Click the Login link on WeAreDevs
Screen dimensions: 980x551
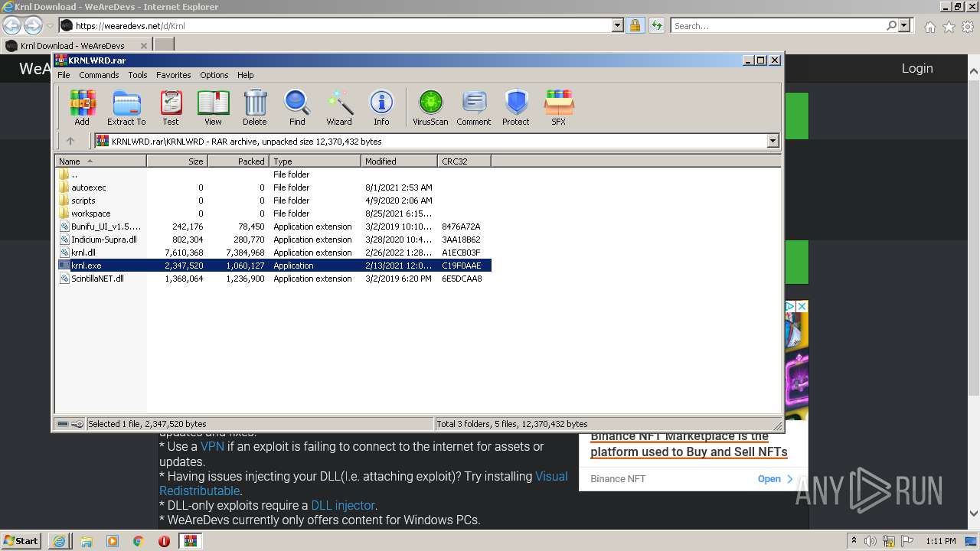[917, 68]
